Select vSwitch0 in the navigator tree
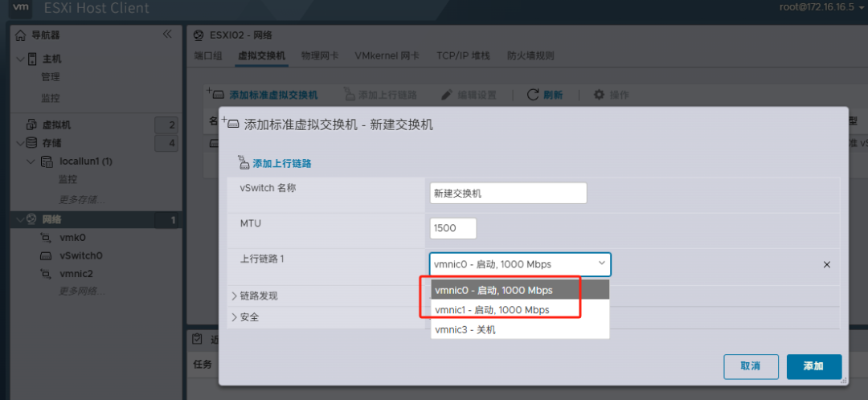Image resolution: width=868 pixels, height=400 pixels. click(x=81, y=255)
